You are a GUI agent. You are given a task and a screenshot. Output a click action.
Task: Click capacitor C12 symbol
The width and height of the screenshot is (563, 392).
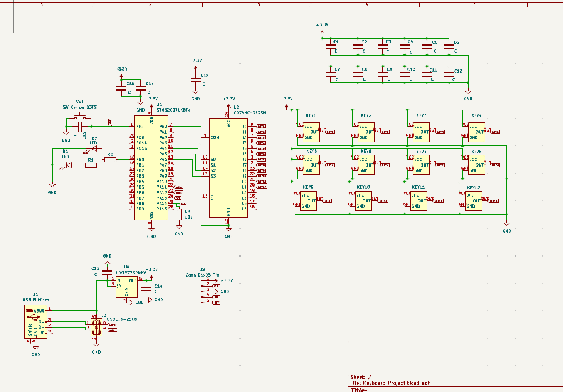[451, 76]
